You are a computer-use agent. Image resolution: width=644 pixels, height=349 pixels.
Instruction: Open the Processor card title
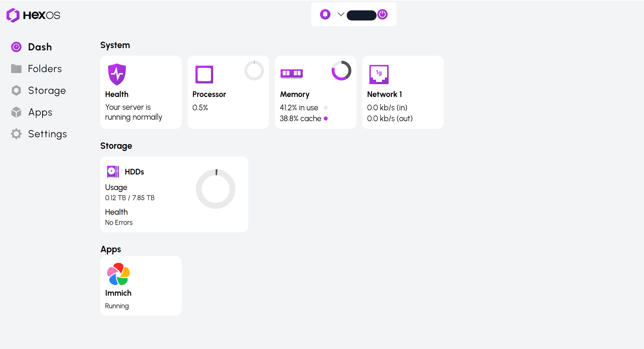pyautogui.click(x=209, y=94)
